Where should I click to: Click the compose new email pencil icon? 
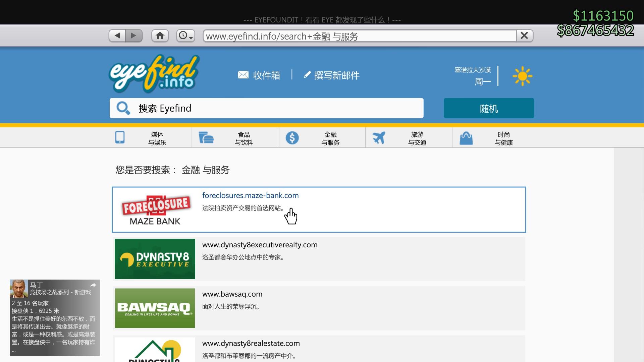pyautogui.click(x=307, y=75)
